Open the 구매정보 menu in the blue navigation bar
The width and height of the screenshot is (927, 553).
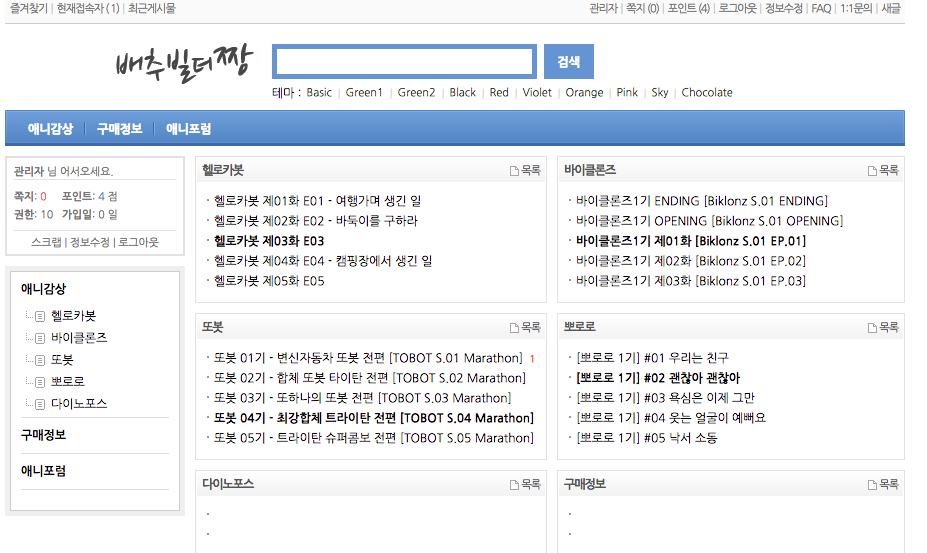[119, 129]
